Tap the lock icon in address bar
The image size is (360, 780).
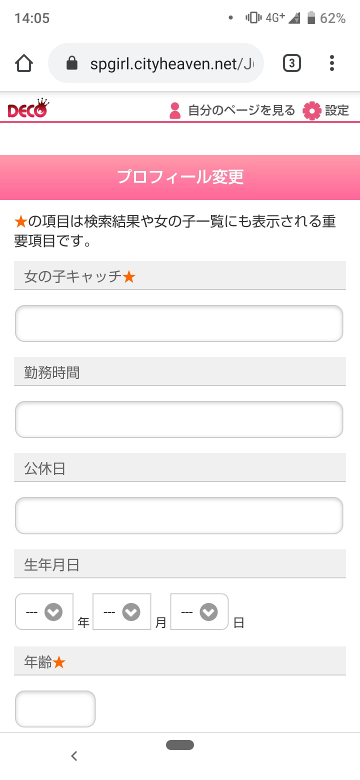pyautogui.click(x=72, y=63)
